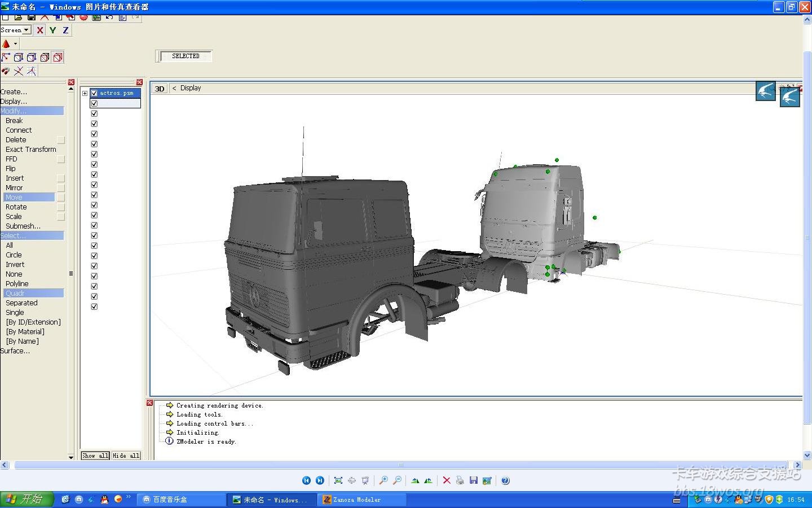This screenshot has height=508, width=812.
Task: Zoom in with the magnifier plus icon
Action: coord(383,480)
